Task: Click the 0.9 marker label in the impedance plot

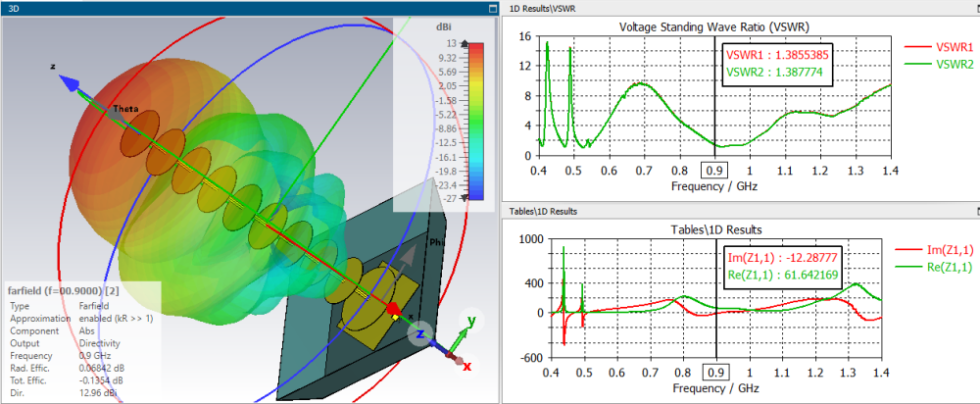Action: [x=715, y=374]
